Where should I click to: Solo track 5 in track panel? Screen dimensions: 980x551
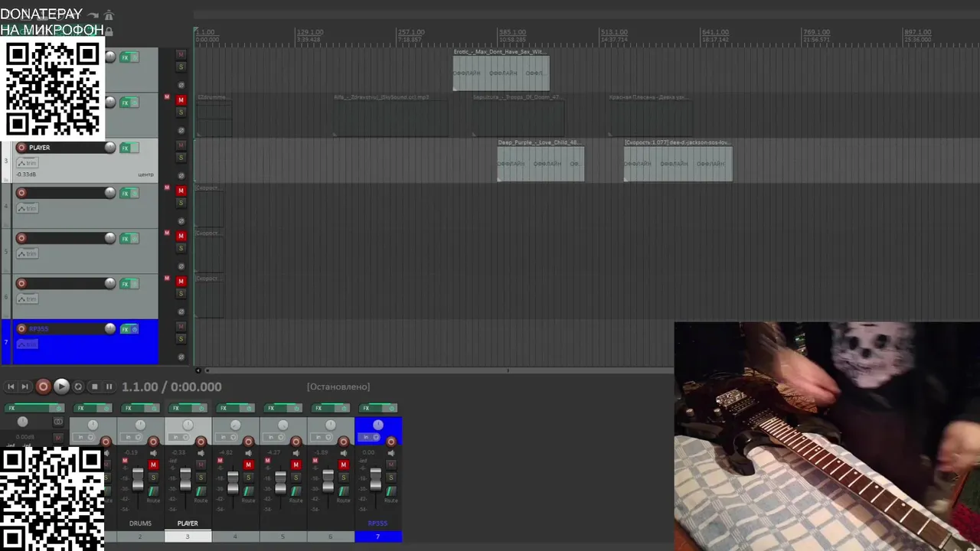[181, 248]
